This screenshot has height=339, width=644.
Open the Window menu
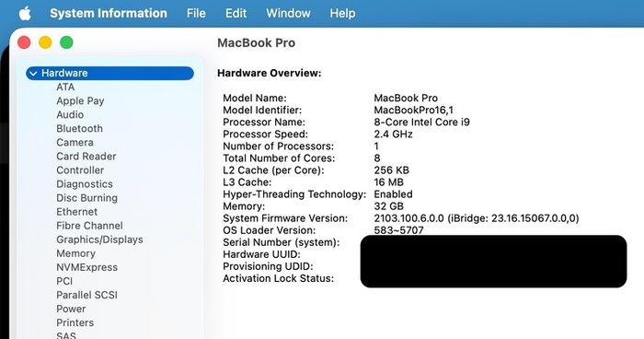coord(288,13)
